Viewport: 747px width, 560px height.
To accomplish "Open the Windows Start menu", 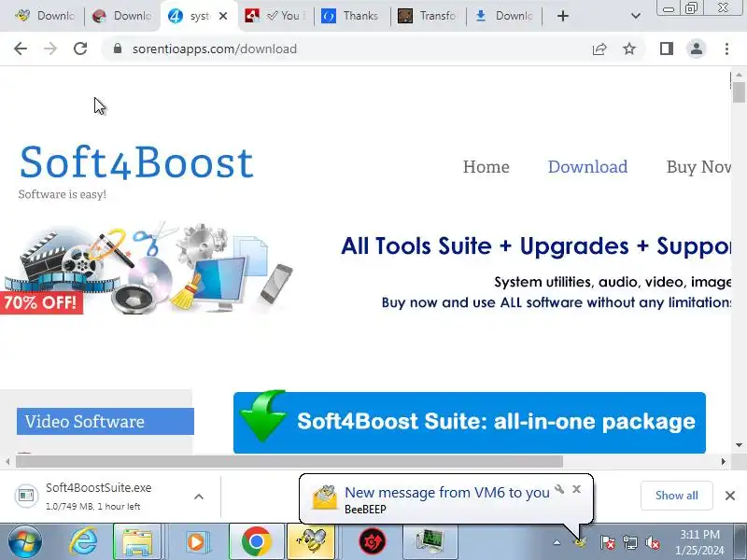I will coord(24,541).
